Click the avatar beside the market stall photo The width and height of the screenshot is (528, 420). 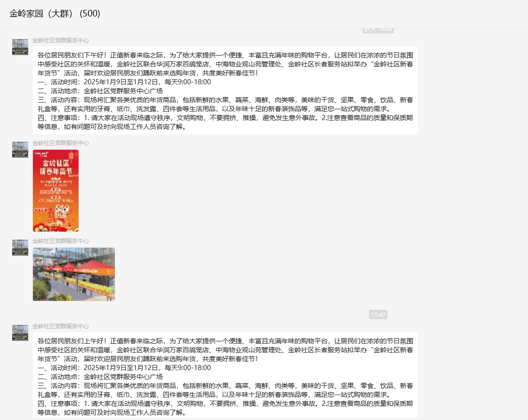click(x=20, y=248)
